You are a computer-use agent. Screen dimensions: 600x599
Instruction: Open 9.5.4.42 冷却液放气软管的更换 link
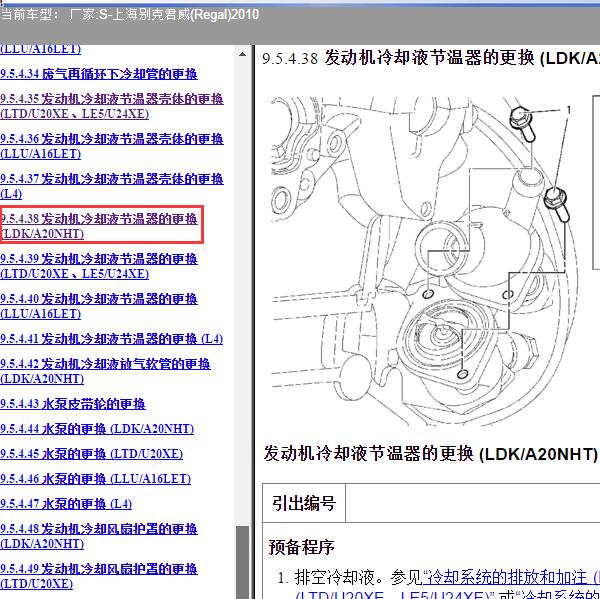click(105, 371)
